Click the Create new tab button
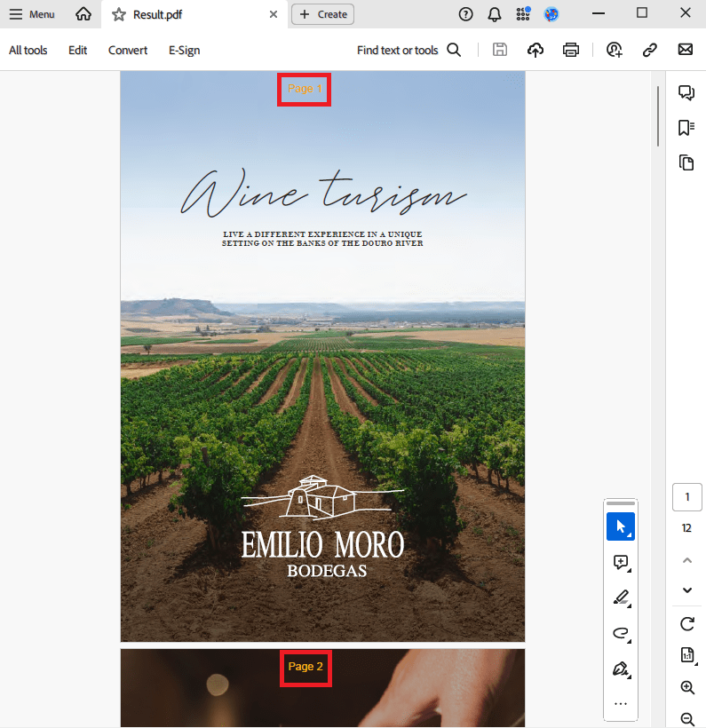Image resolution: width=706 pixels, height=728 pixels. (x=323, y=14)
